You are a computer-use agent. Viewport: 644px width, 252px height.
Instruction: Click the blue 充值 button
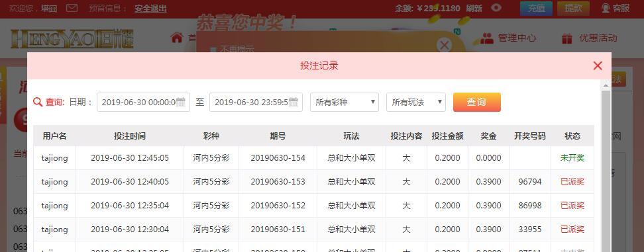[537, 8]
